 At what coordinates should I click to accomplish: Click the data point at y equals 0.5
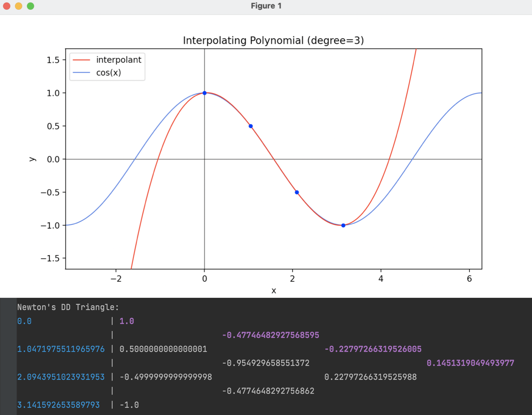coord(251,126)
